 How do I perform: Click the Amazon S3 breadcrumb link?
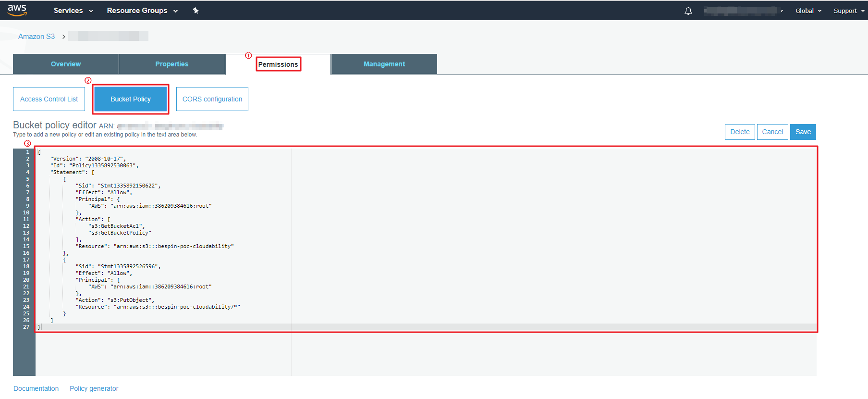click(x=37, y=37)
